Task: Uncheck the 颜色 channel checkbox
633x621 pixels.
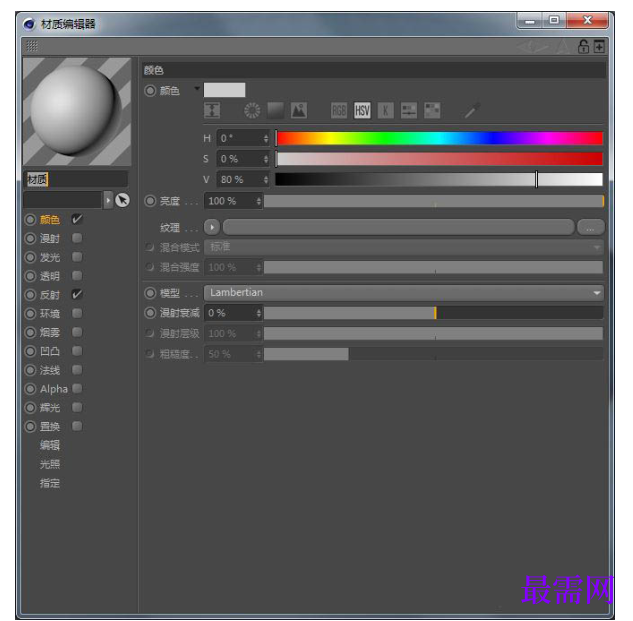Action: click(x=77, y=219)
